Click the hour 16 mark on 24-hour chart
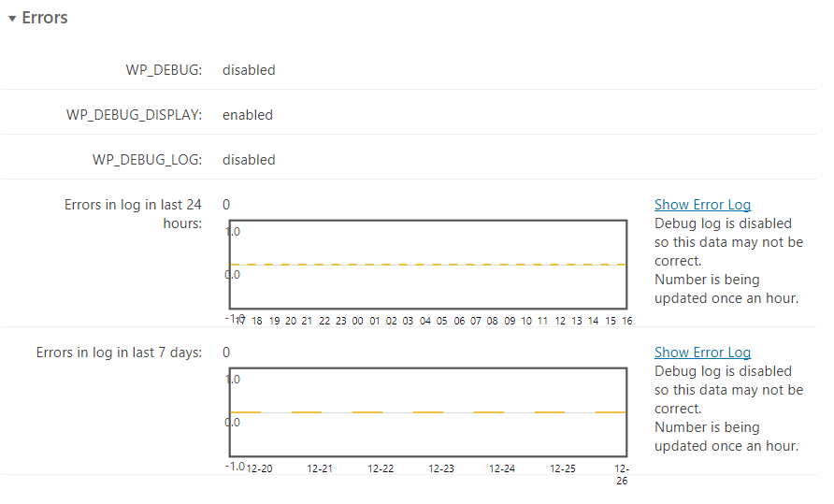Viewport: 834px width, 504px height. pyautogui.click(x=626, y=321)
